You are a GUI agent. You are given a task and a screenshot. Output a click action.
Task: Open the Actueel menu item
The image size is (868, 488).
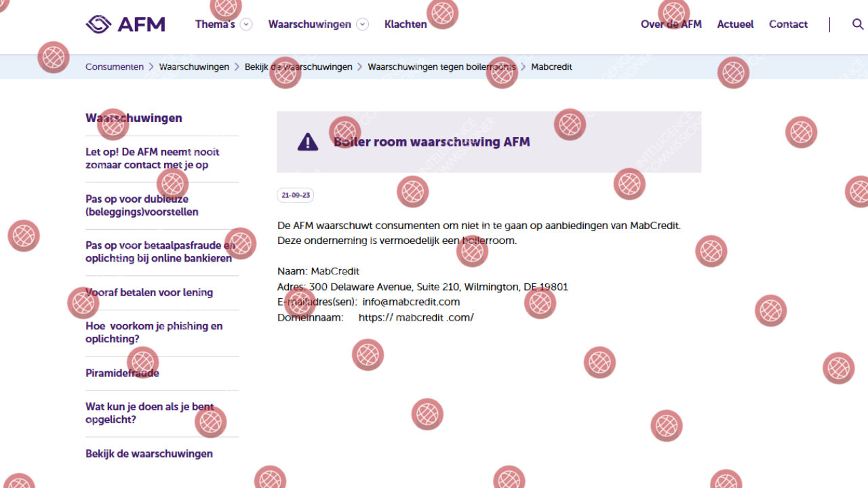[735, 24]
